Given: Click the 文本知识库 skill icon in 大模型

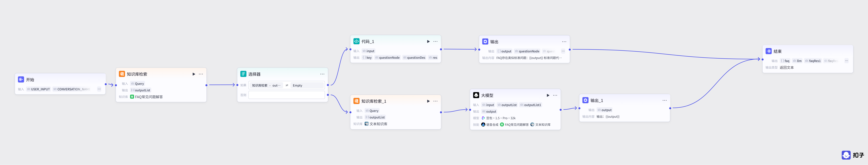Looking at the screenshot, I should point(532,125).
